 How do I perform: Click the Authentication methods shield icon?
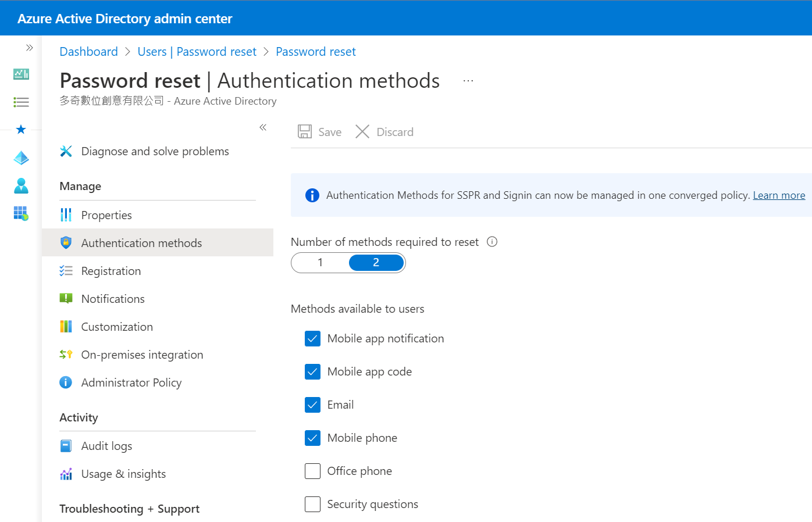66,242
